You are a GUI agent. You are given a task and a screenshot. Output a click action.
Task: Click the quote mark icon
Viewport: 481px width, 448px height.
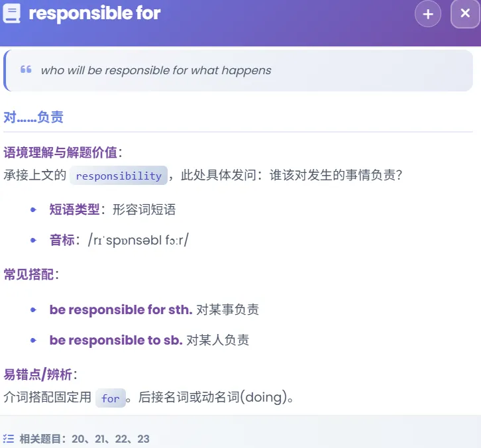26,70
